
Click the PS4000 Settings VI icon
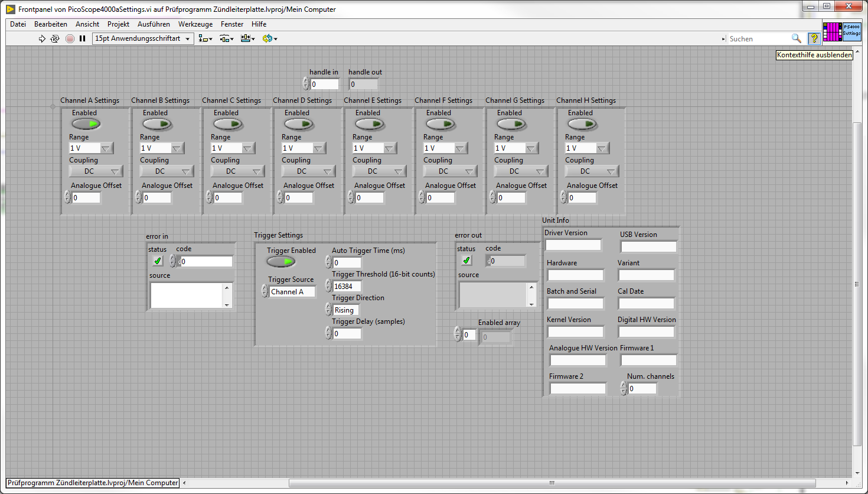point(851,32)
